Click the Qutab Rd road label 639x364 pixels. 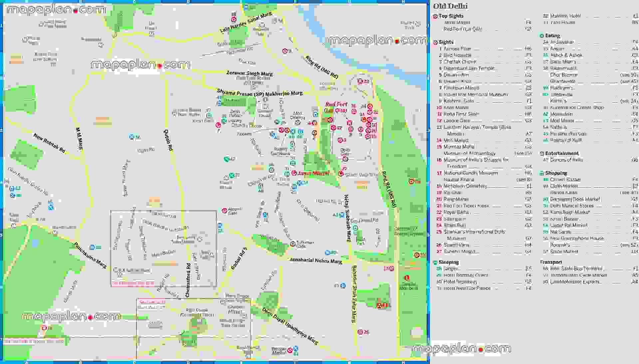168,141
